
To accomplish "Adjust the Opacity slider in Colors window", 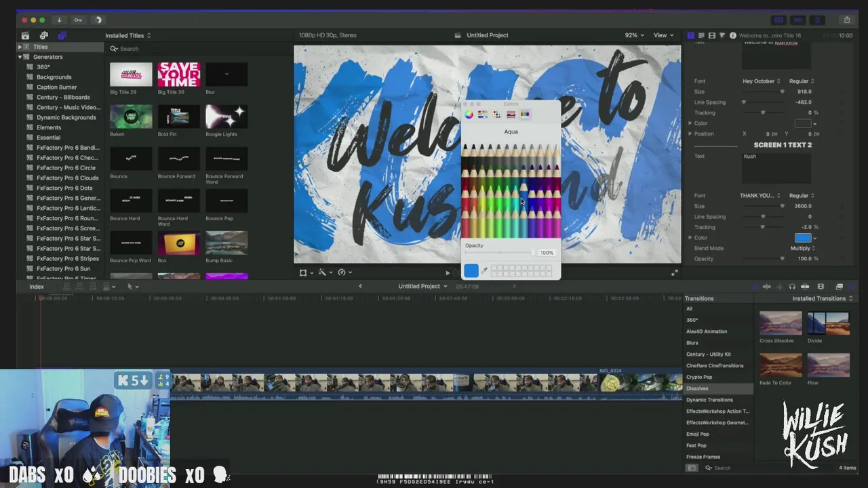I will pyautogui.click(x=499, y=253).
